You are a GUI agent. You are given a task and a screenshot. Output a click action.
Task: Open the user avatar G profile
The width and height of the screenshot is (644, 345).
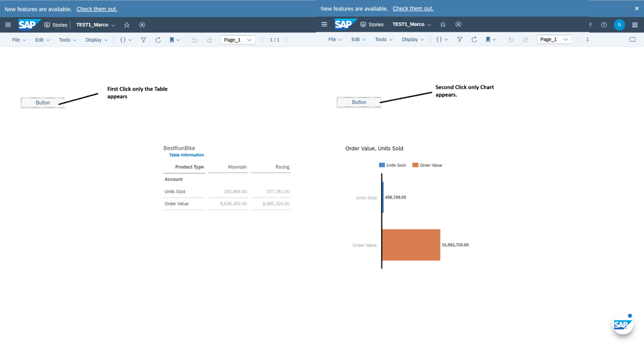click(x=620, y=24)
